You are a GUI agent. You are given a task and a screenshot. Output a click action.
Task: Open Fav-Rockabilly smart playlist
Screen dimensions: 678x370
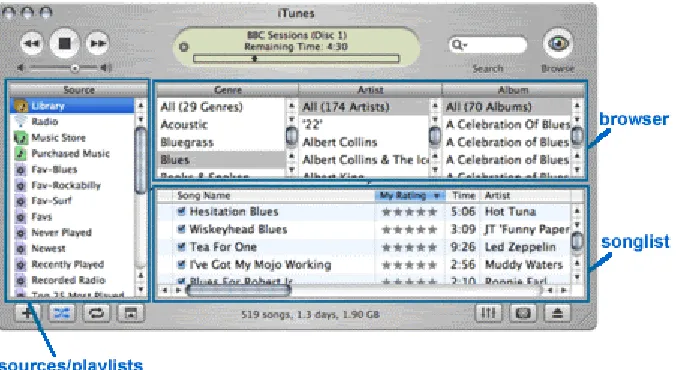pyautogui.click(x=72, y=185)
